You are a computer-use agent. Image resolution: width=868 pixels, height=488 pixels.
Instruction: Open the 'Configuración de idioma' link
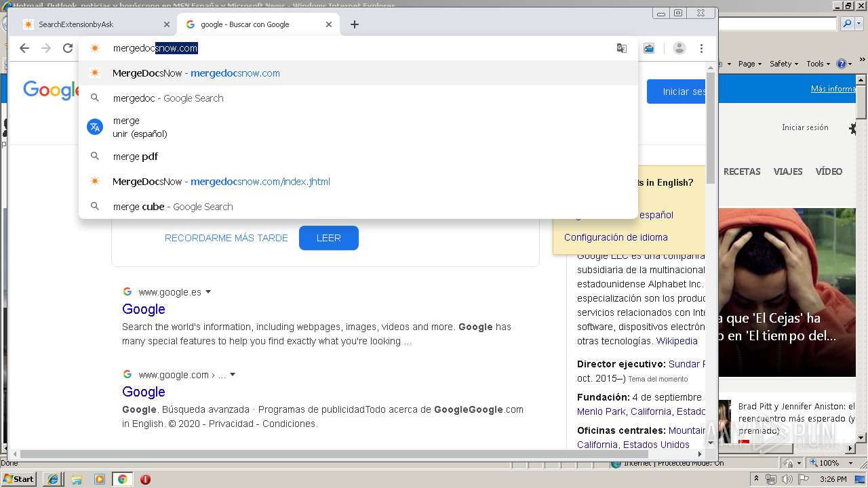tap(616, 237)
